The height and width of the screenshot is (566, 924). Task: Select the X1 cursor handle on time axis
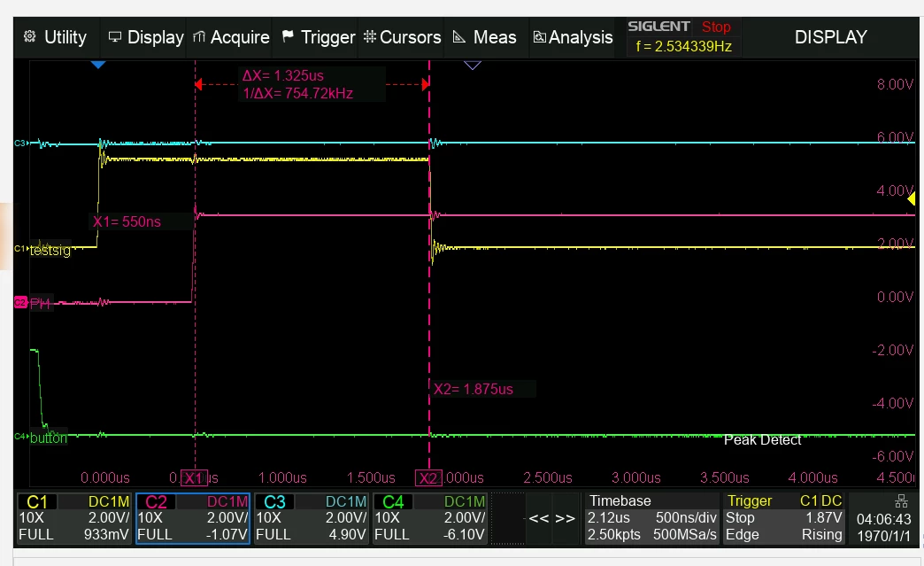pyautogui.click(x=194, y=477)
